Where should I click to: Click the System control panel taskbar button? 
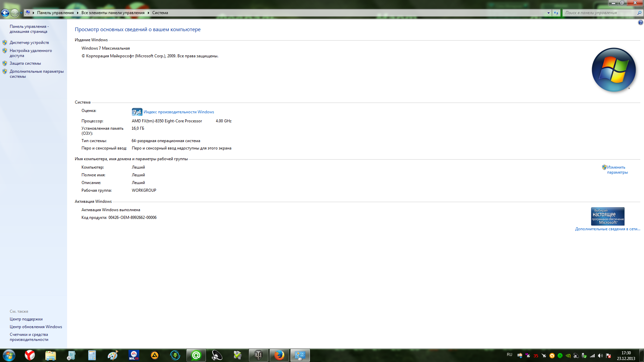point(300,355)
